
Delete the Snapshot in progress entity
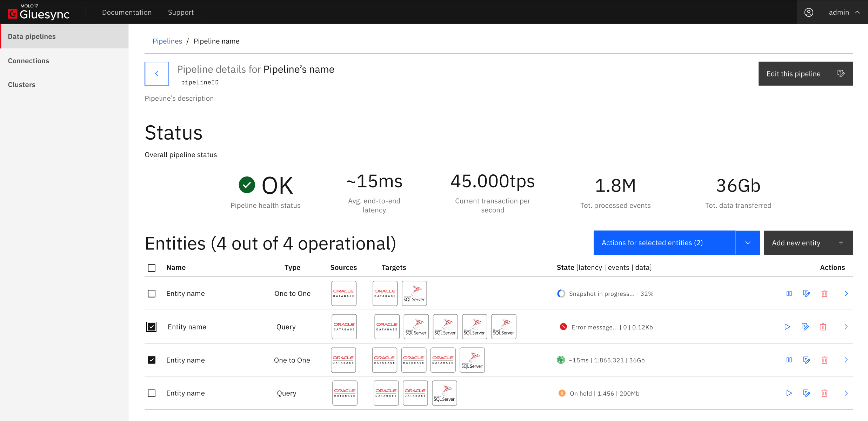tap(824, 294)
